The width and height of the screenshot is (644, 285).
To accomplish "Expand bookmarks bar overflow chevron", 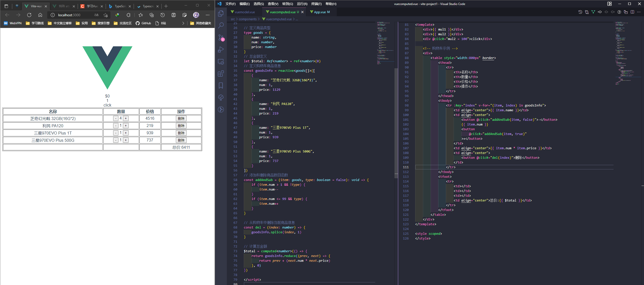I will [x=183, y=23].
